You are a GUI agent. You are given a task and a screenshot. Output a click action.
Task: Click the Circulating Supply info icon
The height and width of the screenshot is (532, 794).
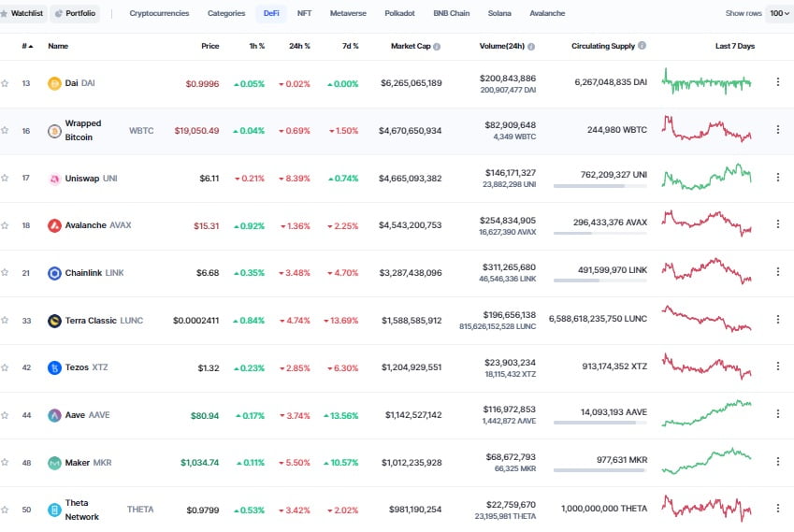pyautogui.click(x=642, y=46)
